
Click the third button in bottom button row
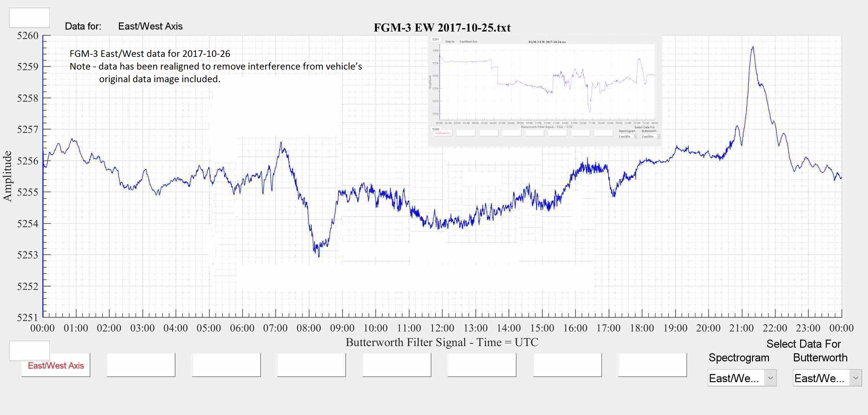(226, 365)
